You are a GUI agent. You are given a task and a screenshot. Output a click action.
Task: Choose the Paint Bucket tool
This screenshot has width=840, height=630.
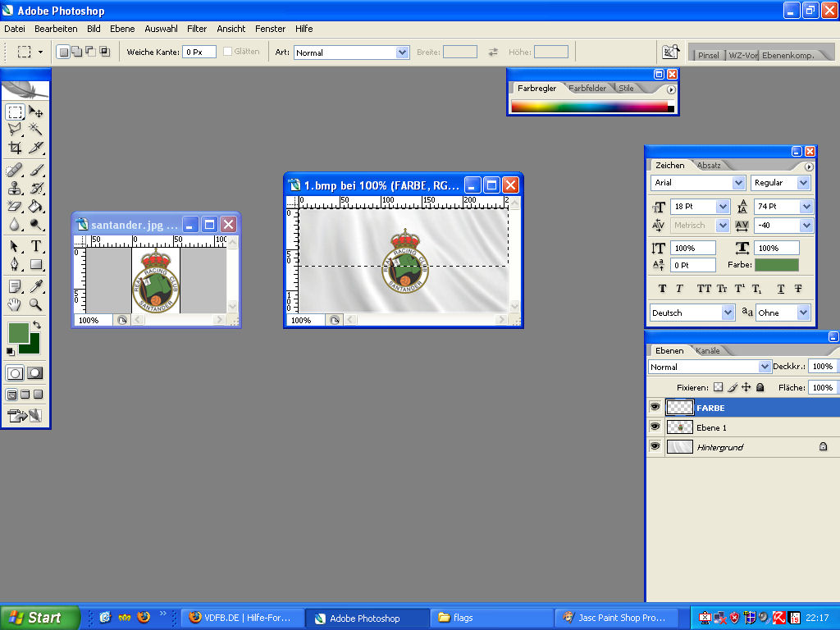[x=36, y=207]
